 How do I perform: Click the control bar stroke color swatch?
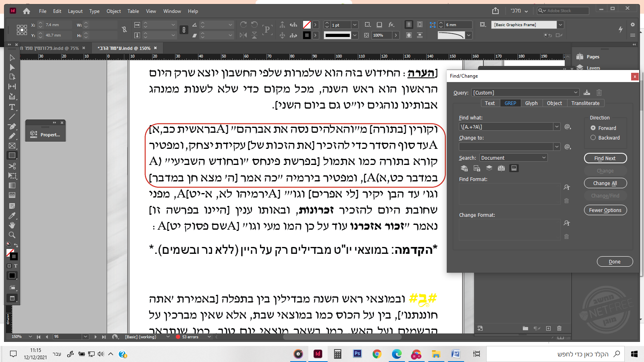(x=307, y=35)
